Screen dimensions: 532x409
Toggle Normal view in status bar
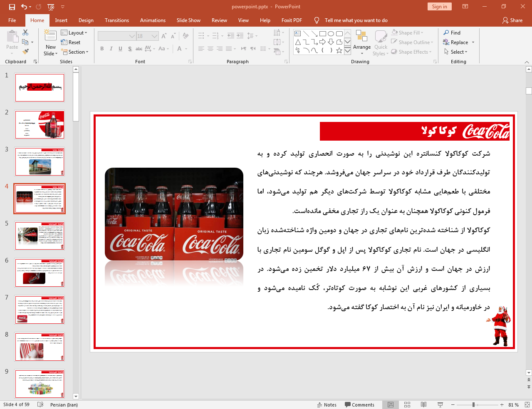[391, 404]
